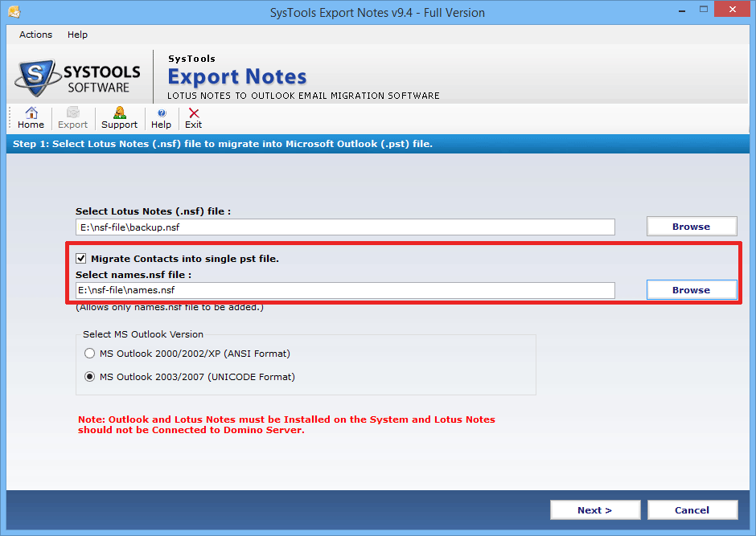Click 'Select names.nsf file' label
Screen dimensions: 756x536
click(x=133, y=275)
